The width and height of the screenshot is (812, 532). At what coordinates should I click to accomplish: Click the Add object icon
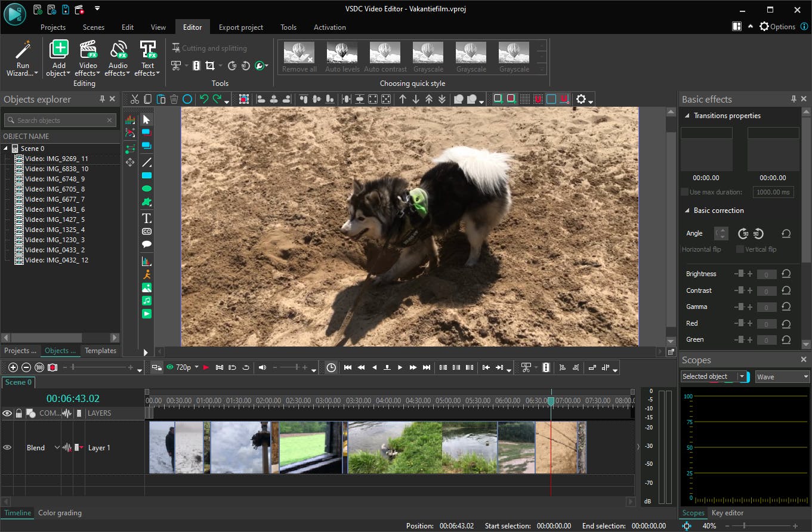59,50
